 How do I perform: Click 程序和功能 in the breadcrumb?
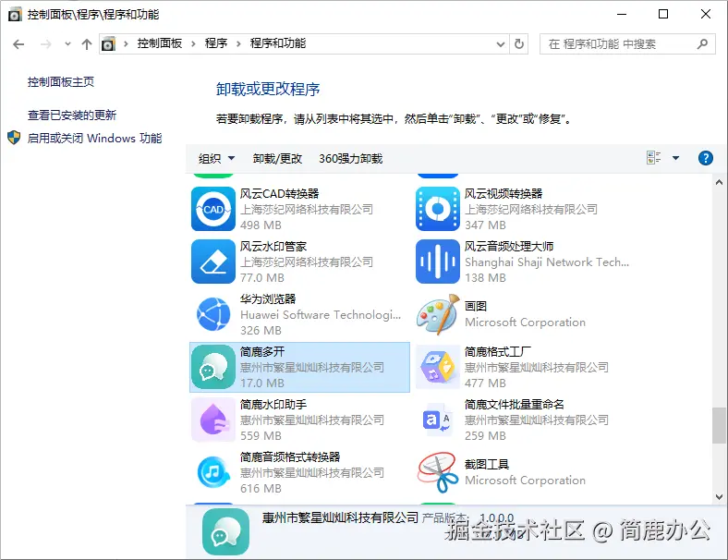coord(278,43)
